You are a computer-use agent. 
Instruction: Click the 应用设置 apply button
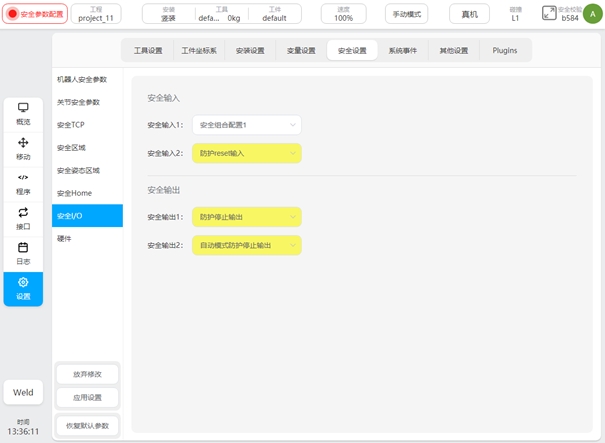(x=87, y=397)
